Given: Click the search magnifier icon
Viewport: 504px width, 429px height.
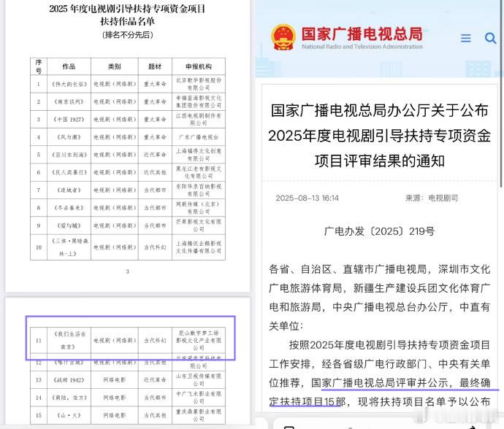Looking at the screenshot, I should pyautogui.click(x=490, y=38).
